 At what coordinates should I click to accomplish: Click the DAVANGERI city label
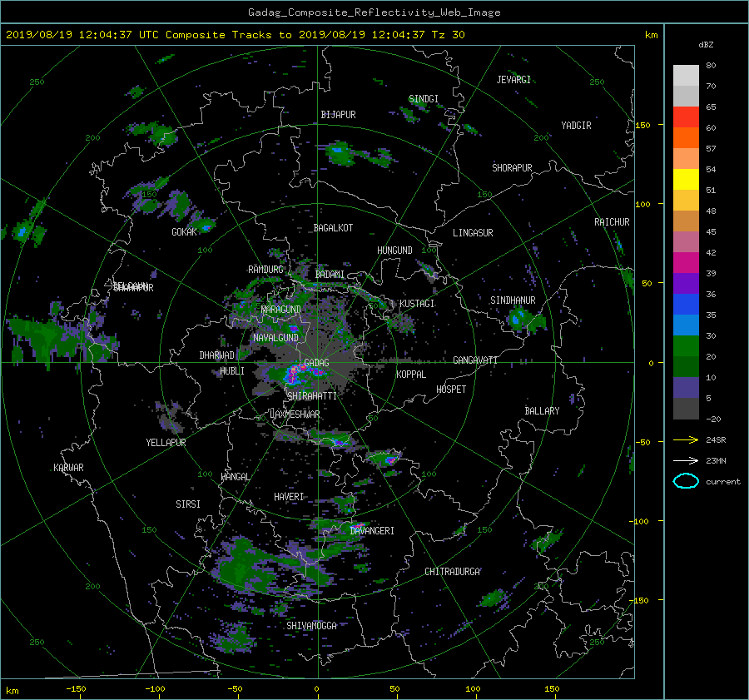coord(372,531)
